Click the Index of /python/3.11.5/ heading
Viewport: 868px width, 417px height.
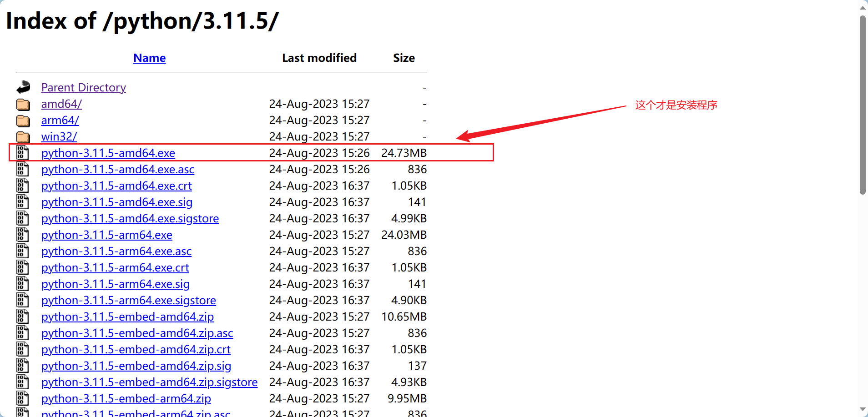(142, 21)
